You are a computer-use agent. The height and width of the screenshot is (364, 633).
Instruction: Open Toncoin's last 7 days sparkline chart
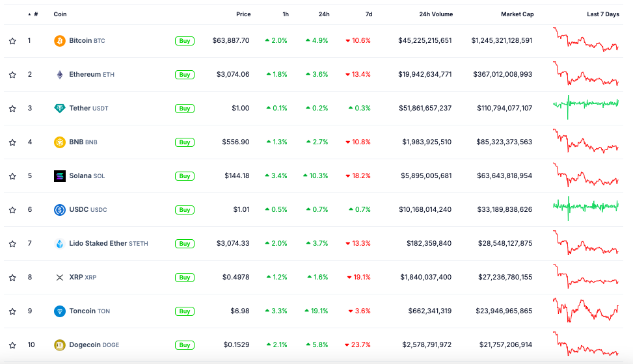pos(586,311)
